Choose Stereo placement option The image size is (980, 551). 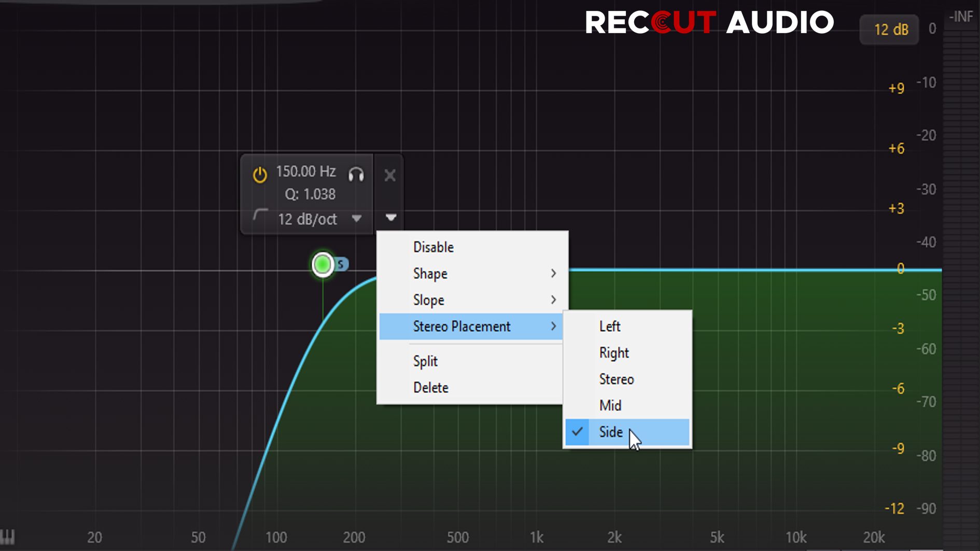tap(617, 379)
